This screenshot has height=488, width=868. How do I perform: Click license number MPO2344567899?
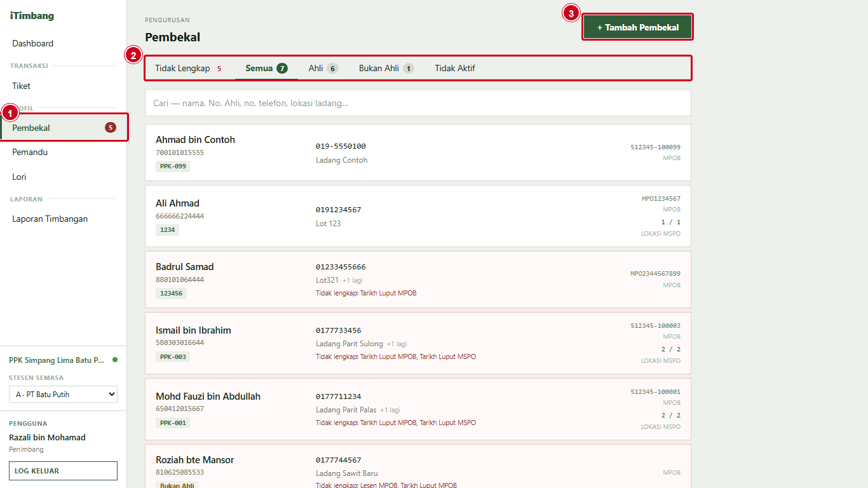(655, 274)
